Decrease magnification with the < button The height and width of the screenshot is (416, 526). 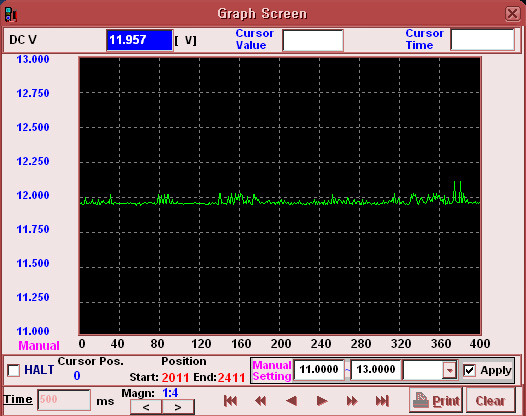pyautogui.click(x=146, y=407)
